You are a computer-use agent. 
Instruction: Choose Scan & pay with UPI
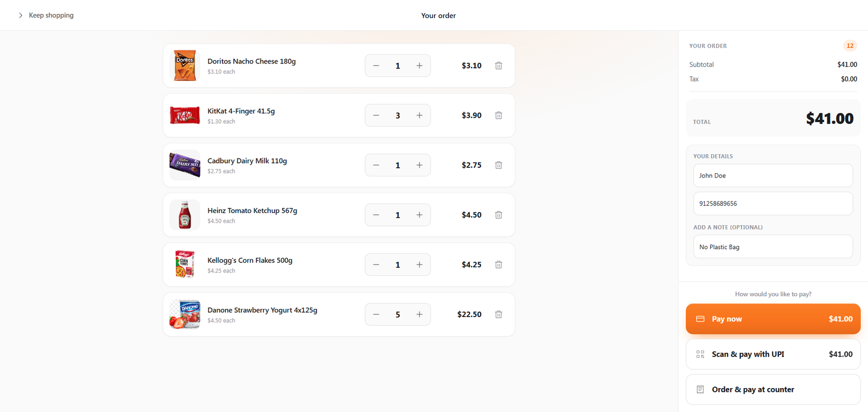pos(773,354)
